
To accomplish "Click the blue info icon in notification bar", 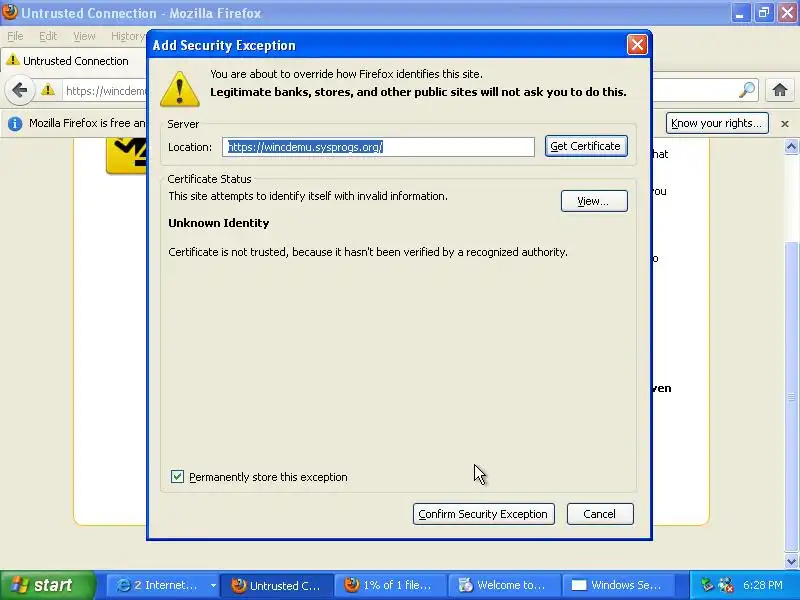I will (15, 123).
